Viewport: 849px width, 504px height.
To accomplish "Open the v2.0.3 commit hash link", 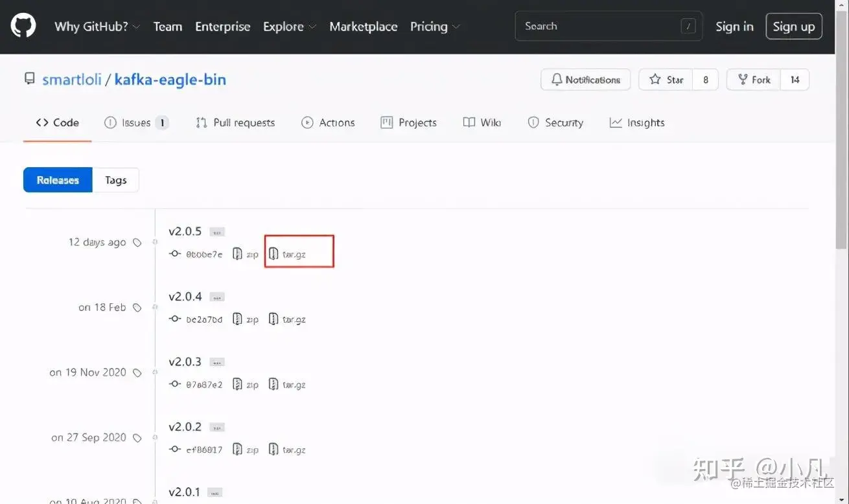I will coord(196,385).
